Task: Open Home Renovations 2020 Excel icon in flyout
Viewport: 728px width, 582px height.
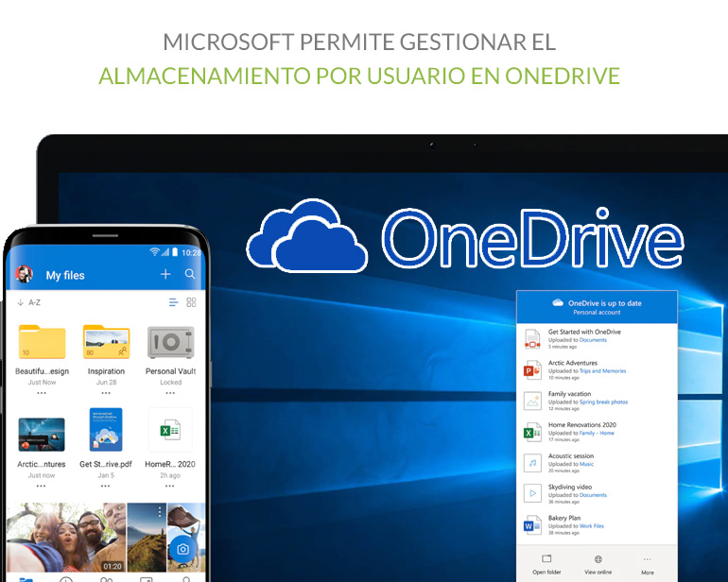Action: (x=532, y=432)
